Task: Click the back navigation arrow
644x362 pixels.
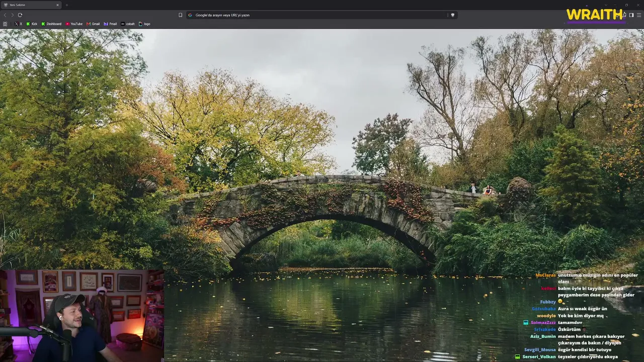Action: coord(5,15)
